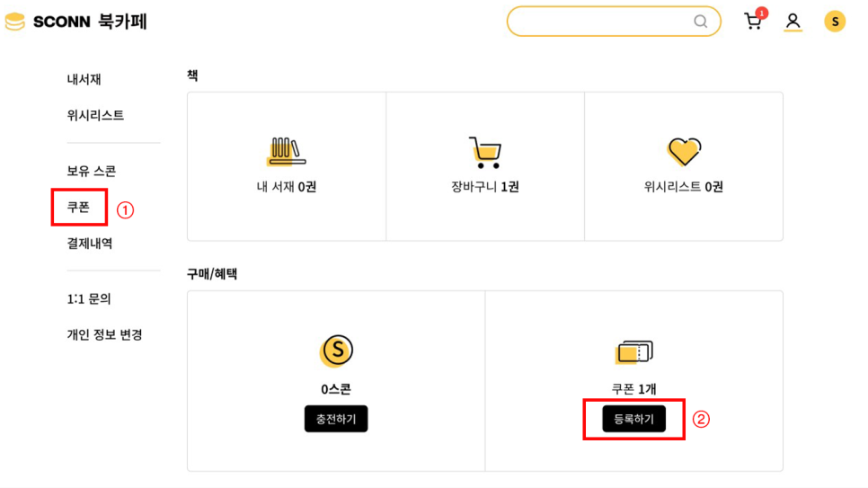Viewport: 868px width, 488px height.
Task: Open 내서재 in the sidebar
Action: point(84,79)
